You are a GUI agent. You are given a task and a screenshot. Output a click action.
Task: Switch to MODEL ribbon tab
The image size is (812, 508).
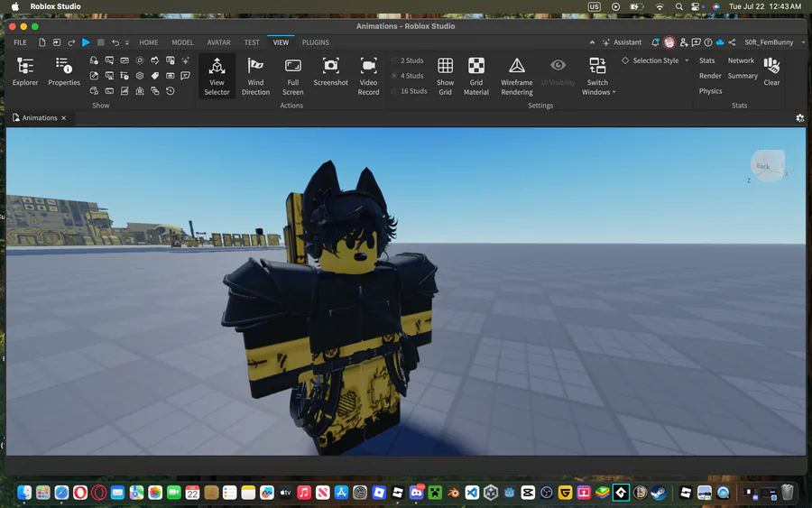[182, 42]
